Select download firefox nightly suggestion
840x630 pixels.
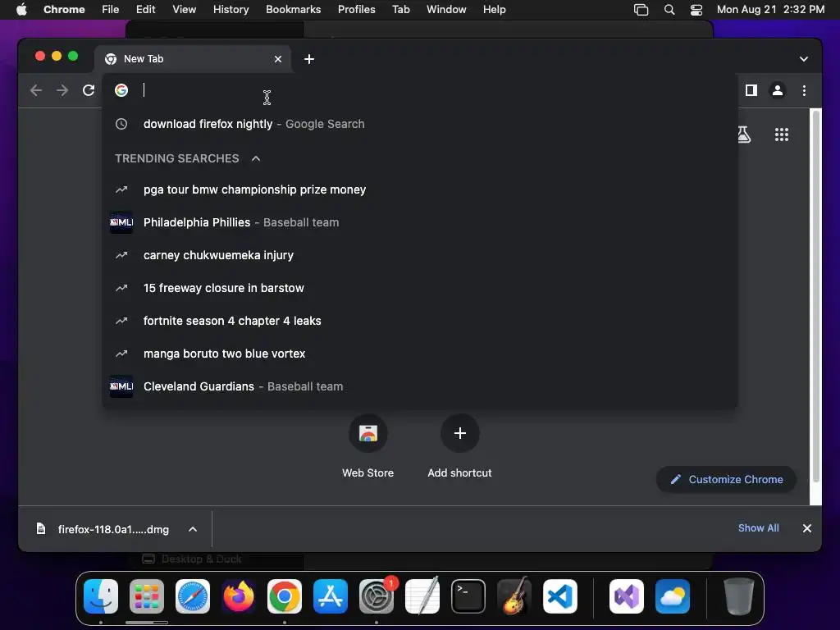(x=420, y=124)
